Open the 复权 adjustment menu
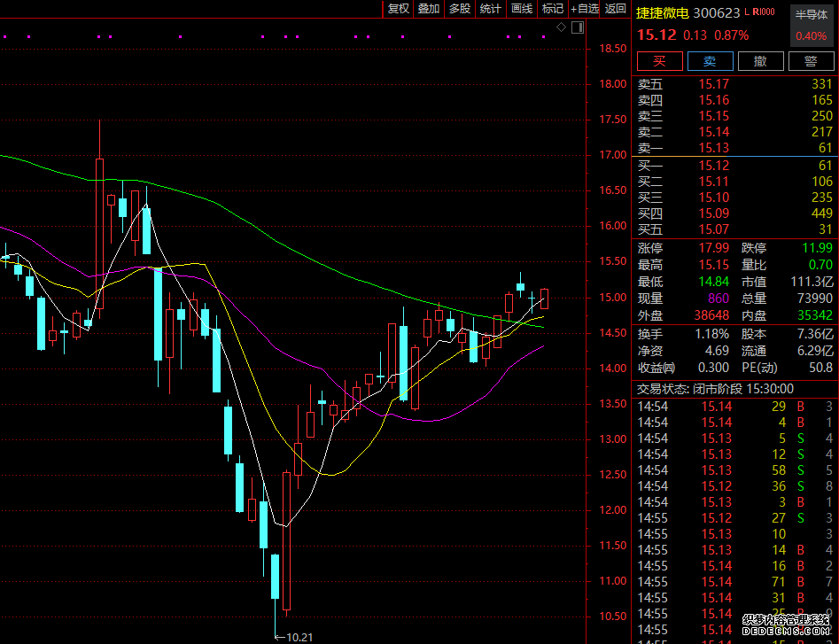This screenshot has height=644, width=839. (399, 9)
